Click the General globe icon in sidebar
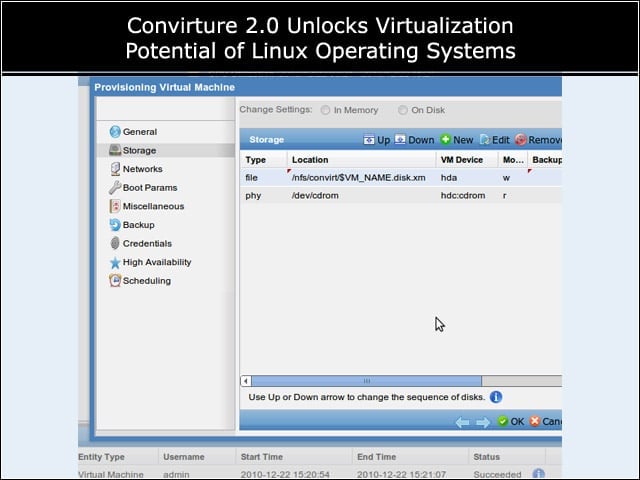The width and height of the screenshot is (640, 480). click(x=115, y=131)
